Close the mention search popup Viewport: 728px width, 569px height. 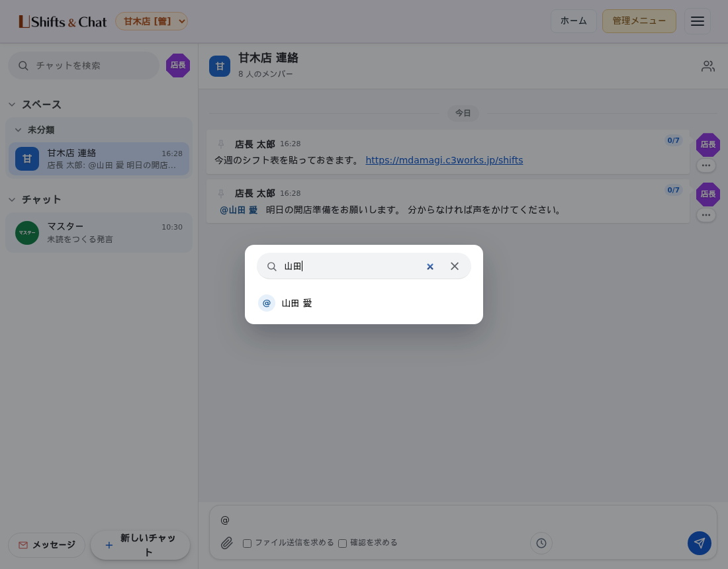click(455, 266)
